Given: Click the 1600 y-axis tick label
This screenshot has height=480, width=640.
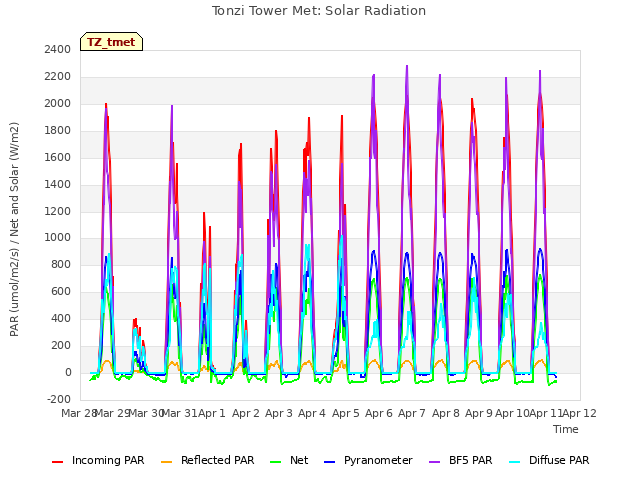Looking at the screenshot, I should pos(58,158).
